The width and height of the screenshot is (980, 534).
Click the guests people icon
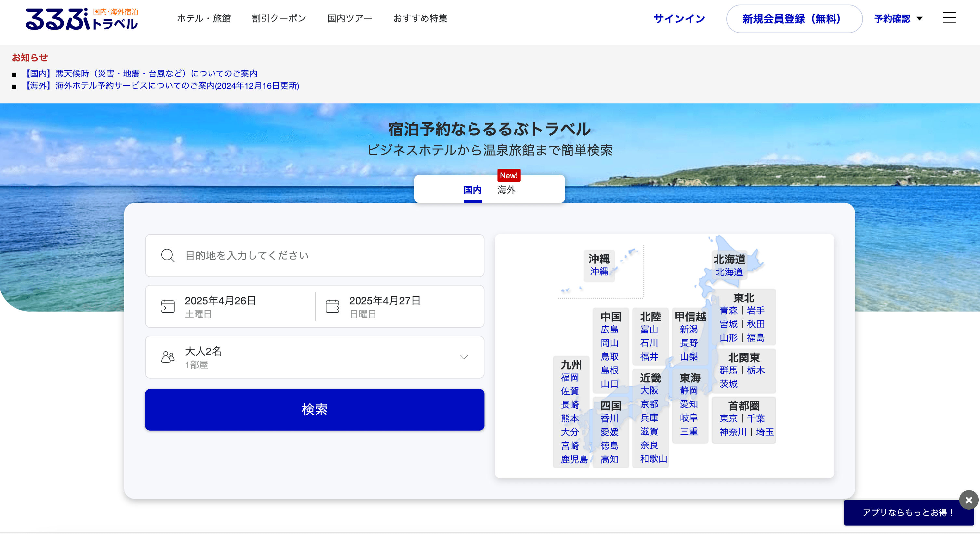tap(168, 357)
